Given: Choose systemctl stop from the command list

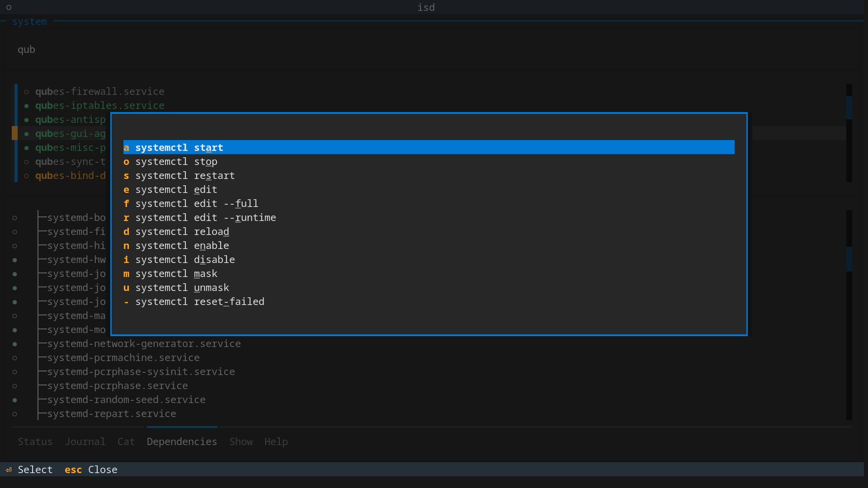Looking at the screenshot, I should (x=429, y=161).
